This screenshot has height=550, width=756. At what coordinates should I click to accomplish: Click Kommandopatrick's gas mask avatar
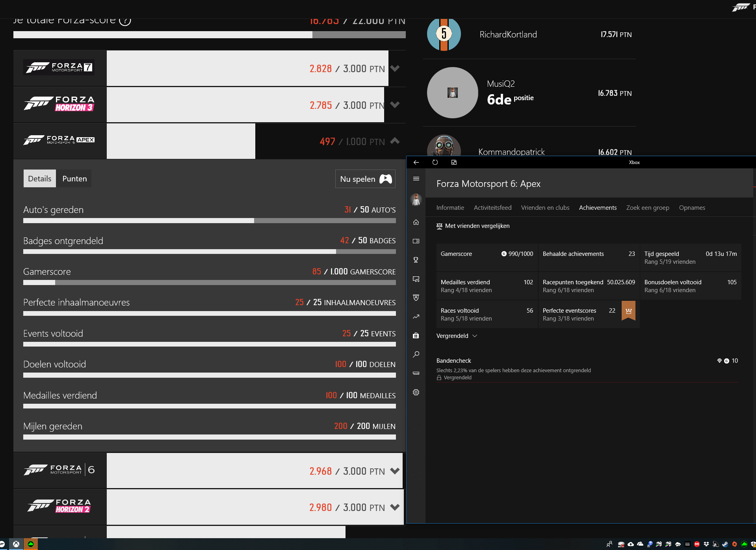444,145
